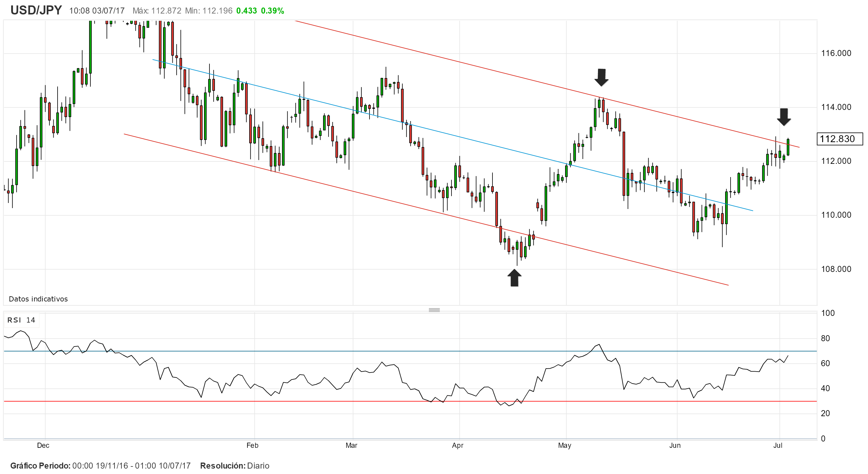Click the Mar month label on time axis

pos(351,445)
